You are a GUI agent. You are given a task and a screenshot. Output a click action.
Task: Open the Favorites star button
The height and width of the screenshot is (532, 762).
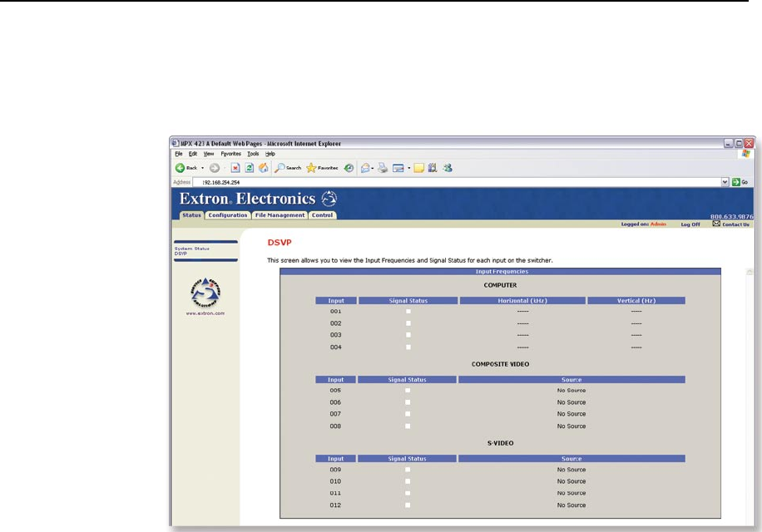[x=322, y=168]
